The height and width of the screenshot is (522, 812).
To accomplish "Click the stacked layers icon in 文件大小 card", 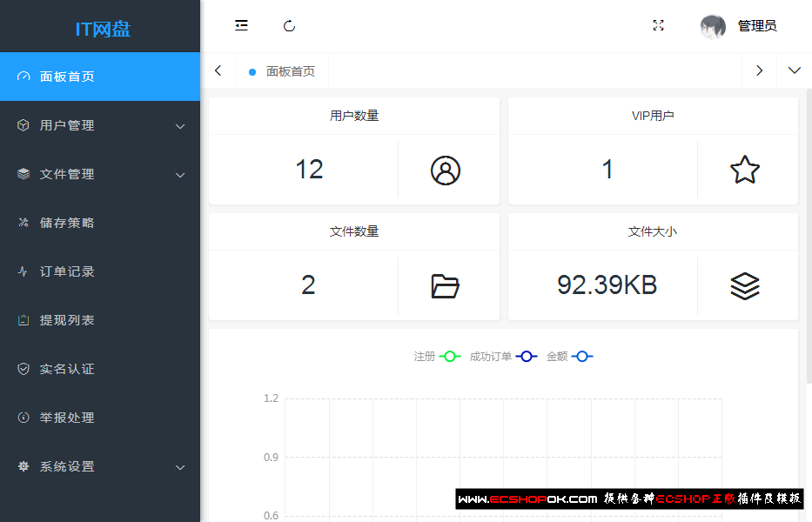I will pos(745,286).
